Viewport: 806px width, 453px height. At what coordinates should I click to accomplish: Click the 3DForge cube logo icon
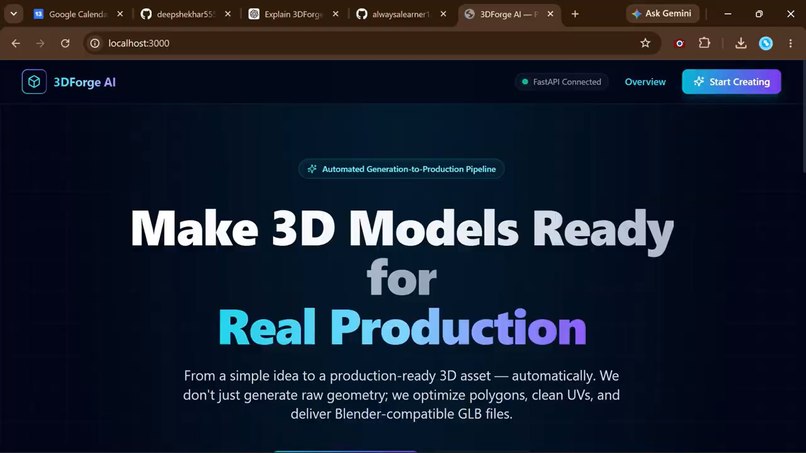34,82
